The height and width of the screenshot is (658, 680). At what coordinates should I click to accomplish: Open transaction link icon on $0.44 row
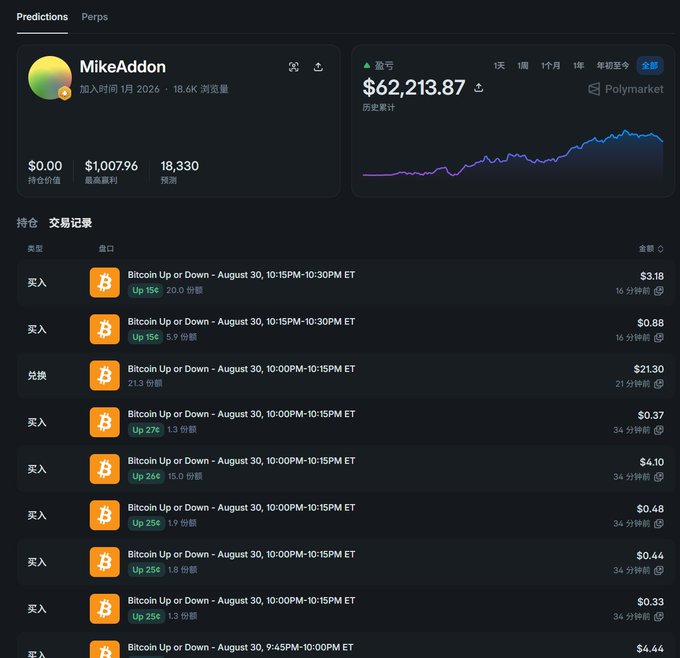click(659, 570)
